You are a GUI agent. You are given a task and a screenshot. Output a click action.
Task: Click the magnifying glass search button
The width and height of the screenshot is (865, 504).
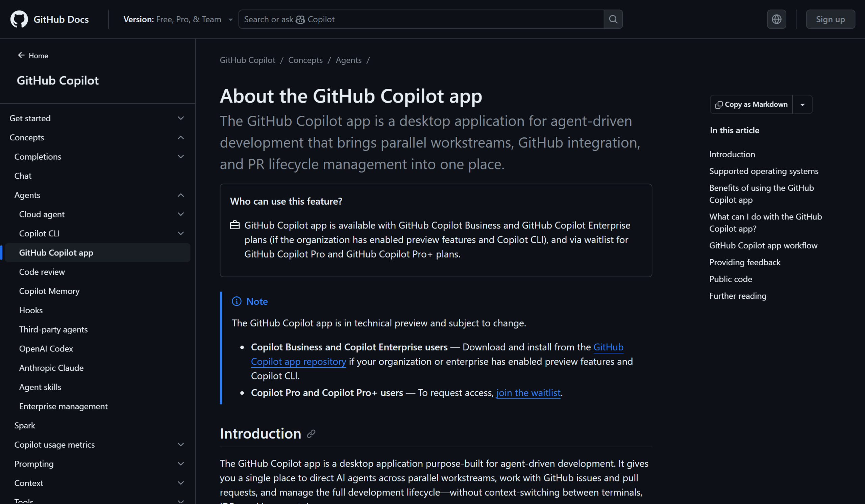613,19
